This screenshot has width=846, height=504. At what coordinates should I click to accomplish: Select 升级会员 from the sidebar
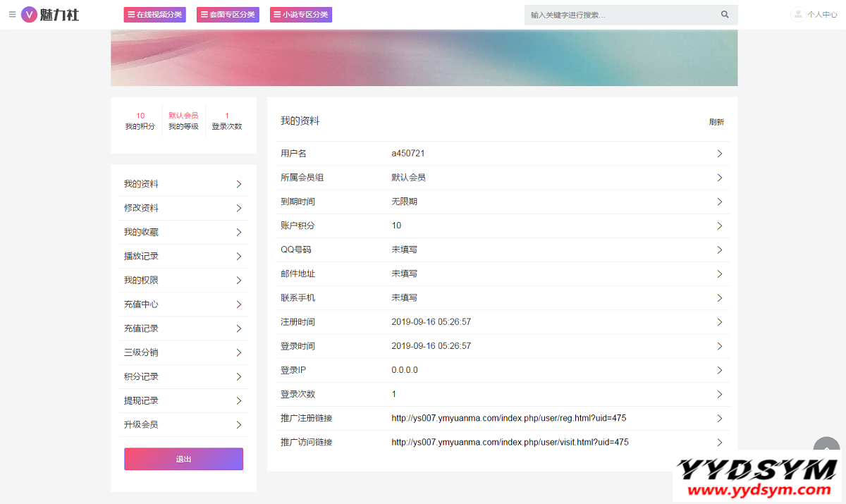(183, 424)
